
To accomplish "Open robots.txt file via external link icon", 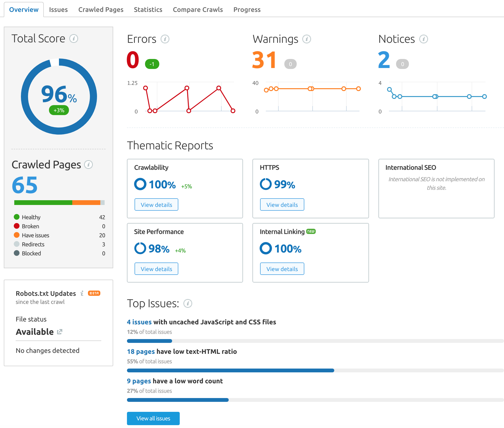I will pos(60,332).
